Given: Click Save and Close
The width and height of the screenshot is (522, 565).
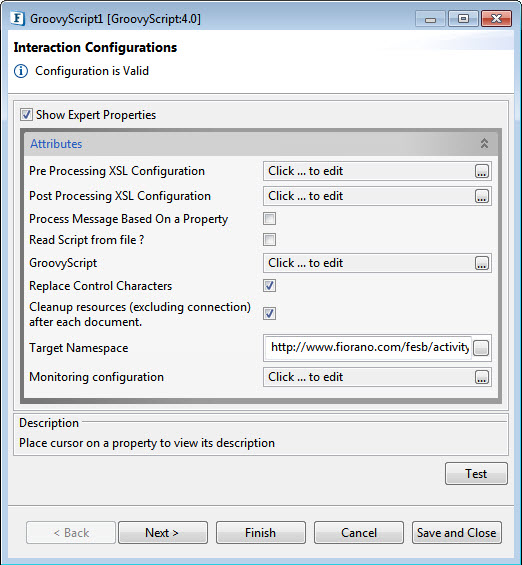Looking at the screenshot, I should point(457,533).
